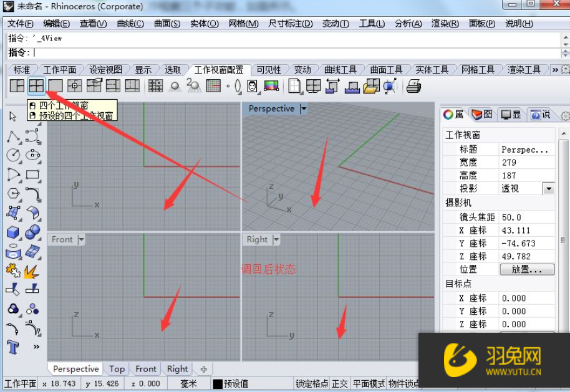The height and width of the screenshot is (392, 570).
Task: Expand more tools chevron in left sidebar
Action: 36,347
